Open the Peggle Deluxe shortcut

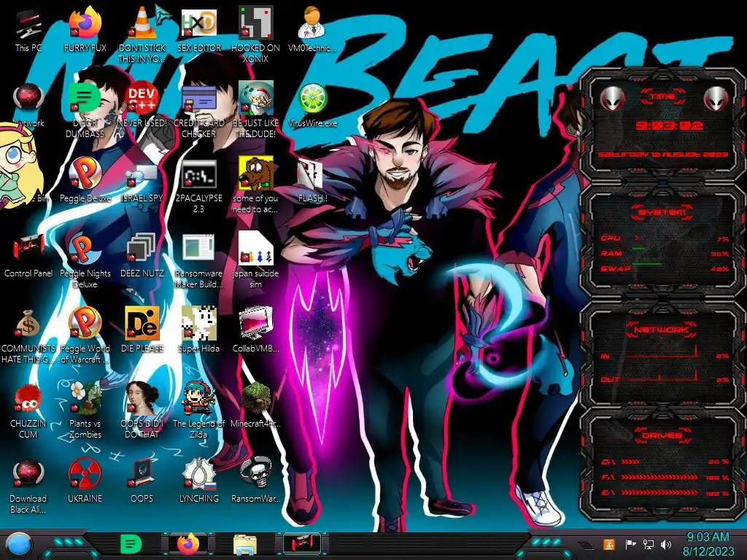(x=85, y=174)
